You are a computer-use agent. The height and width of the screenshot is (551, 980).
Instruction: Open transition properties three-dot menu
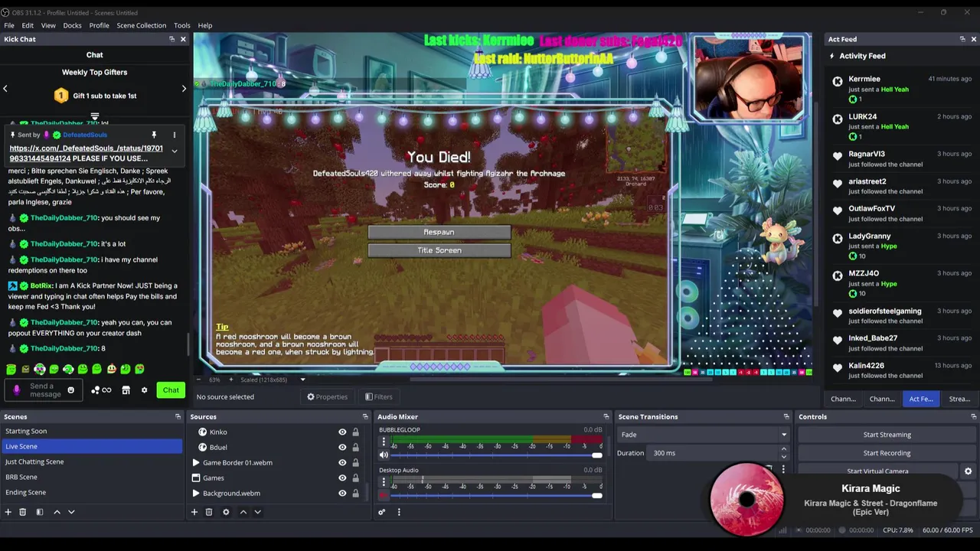tap(783, 470)
